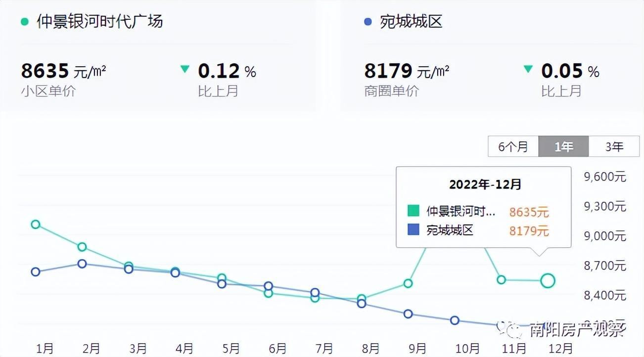Click the 仲景银河时代广场 community name heading
The width and height of the screenshot is (644, 357).
click(99, 22)
